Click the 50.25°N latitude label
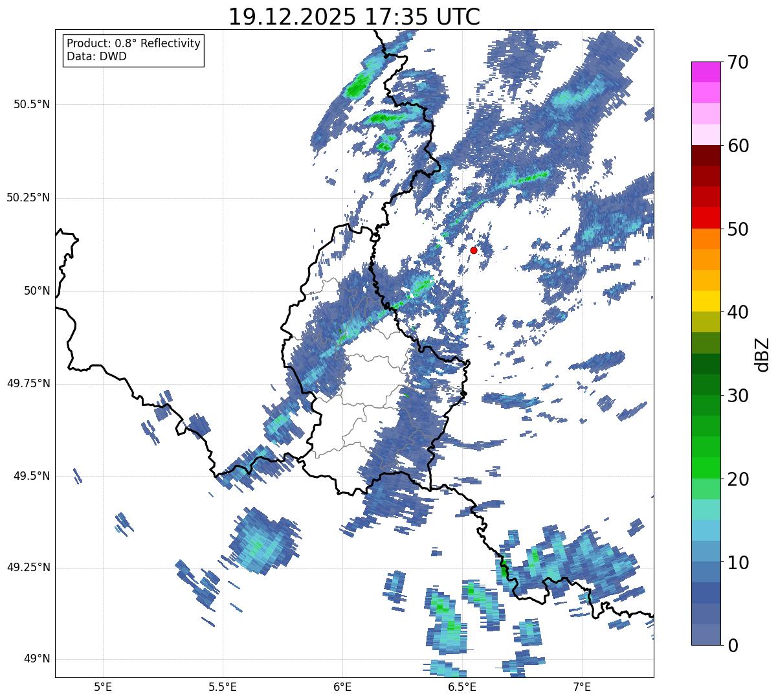Viewport: 778px width, 700px height. pos(28,198)
